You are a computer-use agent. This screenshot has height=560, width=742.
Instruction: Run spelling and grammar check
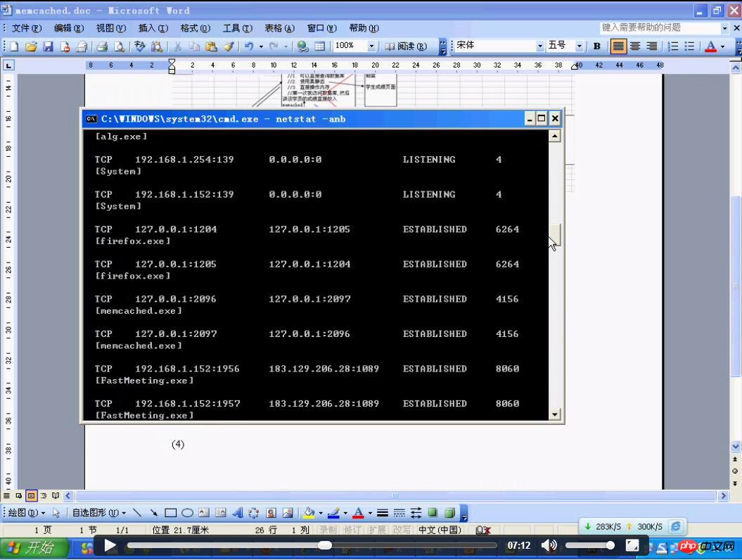pos(139,46)
